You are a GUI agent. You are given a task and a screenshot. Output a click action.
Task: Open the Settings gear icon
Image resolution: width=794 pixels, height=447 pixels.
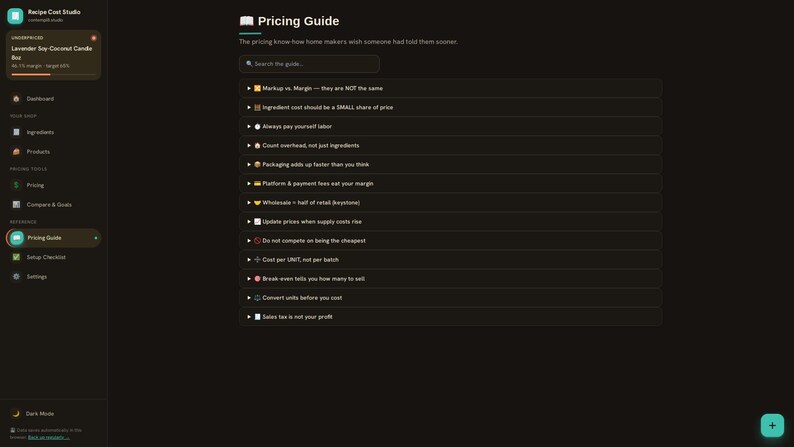[x=16, y=276]
